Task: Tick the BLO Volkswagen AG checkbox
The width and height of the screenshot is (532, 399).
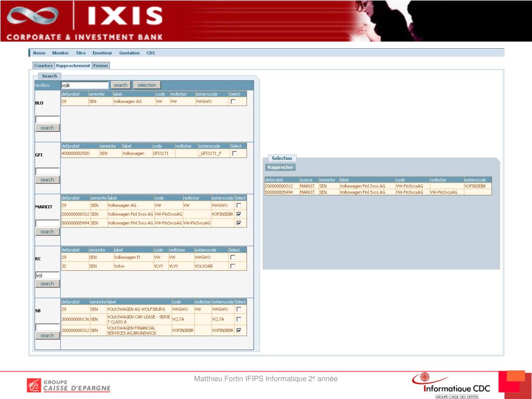Action: point(233,101)
